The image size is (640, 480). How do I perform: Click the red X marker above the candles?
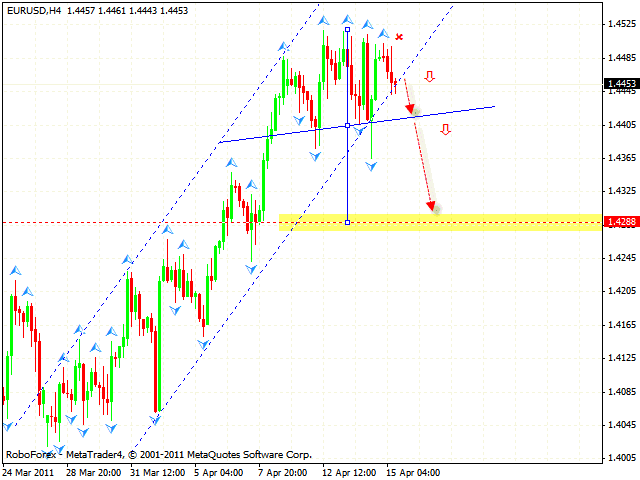tap(399, 37)
